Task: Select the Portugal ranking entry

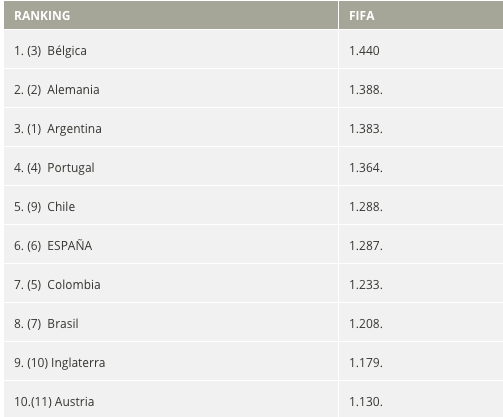Action: (171, 166)
